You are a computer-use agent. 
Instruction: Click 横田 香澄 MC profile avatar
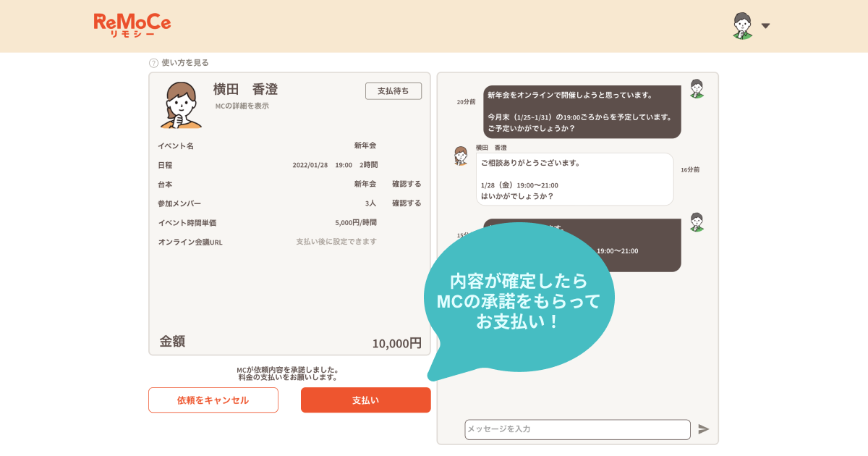coord(181,105)
